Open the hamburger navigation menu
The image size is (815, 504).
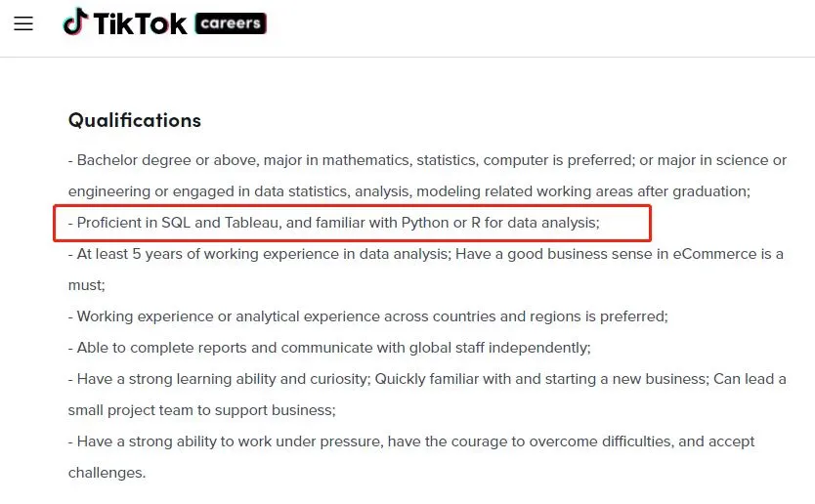(23, 23)
